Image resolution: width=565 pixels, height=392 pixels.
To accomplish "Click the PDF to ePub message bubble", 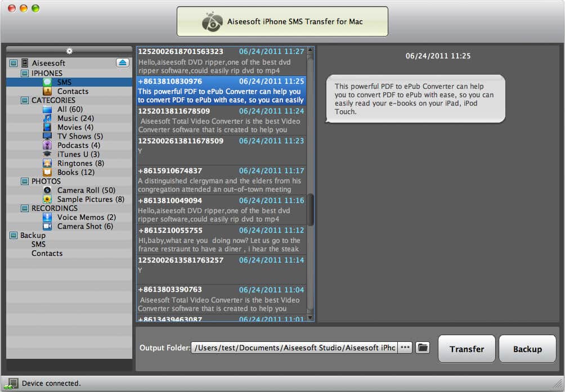I will pyautogui.click(x=415, y=98).
